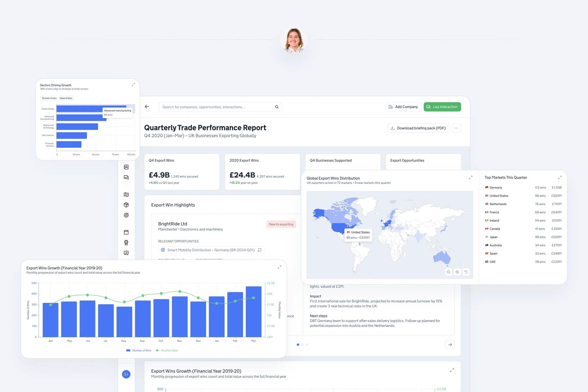Viewport: 588px width, 392px height.
Task: Open the Exports package icon in the sidebar
Action: tap(126, 205)
